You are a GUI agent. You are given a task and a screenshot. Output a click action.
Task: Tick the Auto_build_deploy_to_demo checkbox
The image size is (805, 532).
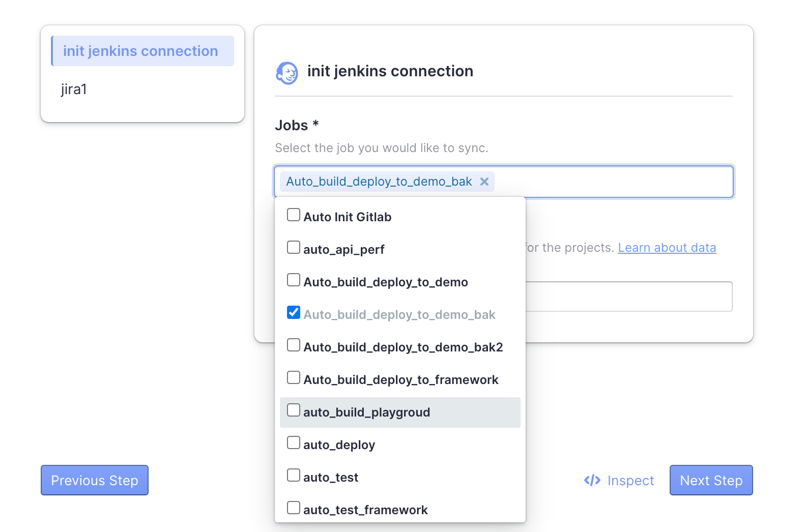pyautogui.click(x=294, y=280)
